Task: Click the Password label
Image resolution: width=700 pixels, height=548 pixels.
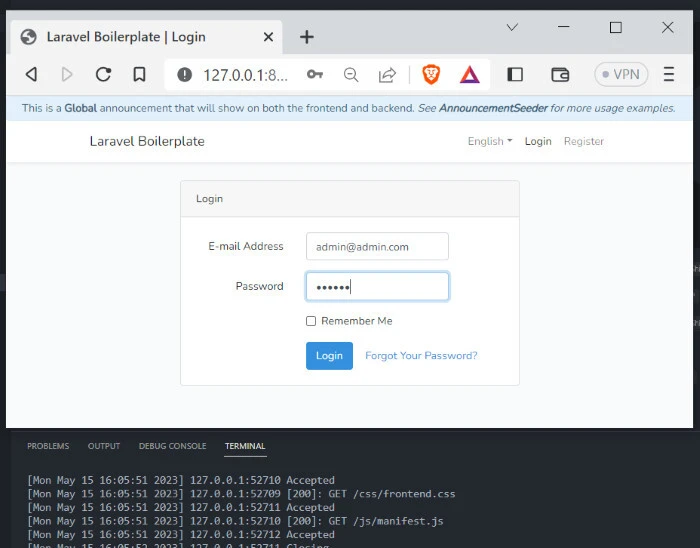Action: coord(259,286)
